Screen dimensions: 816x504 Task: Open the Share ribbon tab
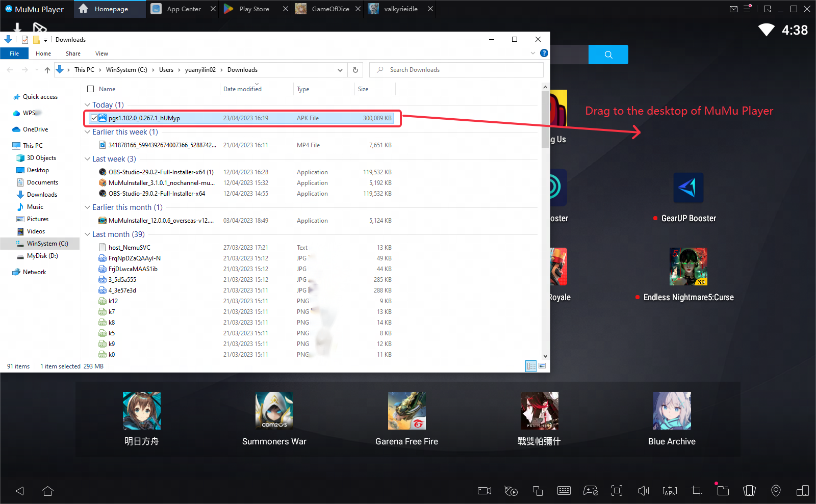click(x=73, y=54)
